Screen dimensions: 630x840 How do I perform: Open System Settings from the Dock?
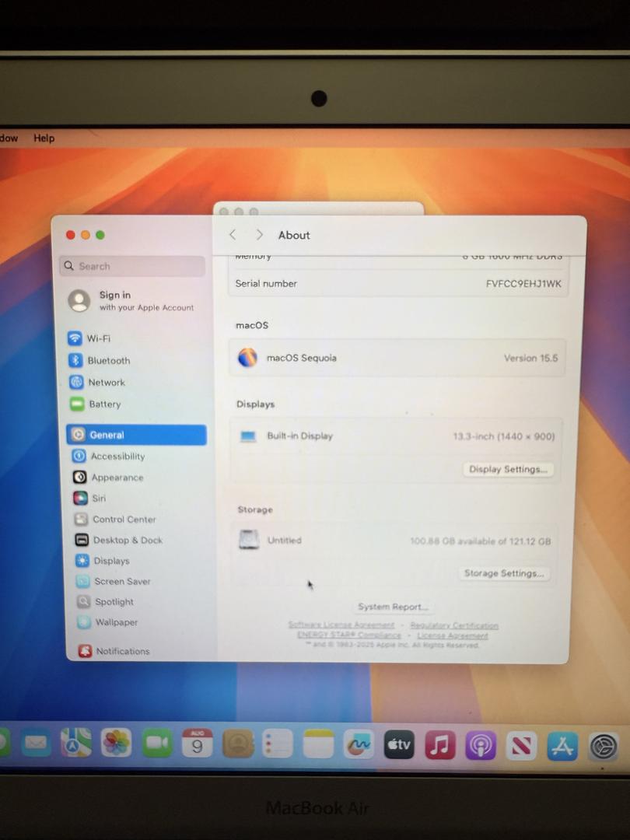[x=604, y=747]
